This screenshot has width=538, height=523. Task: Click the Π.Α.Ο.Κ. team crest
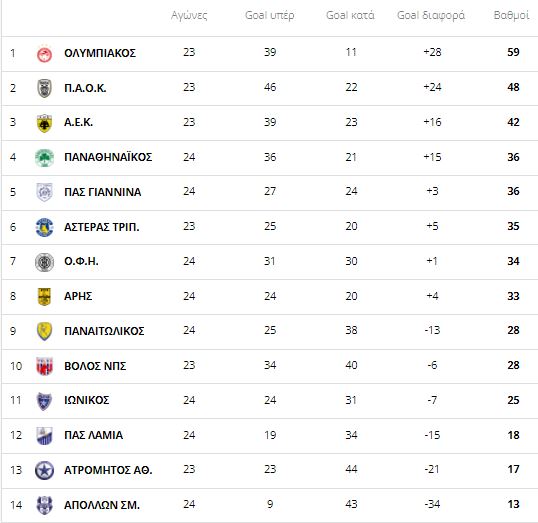[44, 88]
